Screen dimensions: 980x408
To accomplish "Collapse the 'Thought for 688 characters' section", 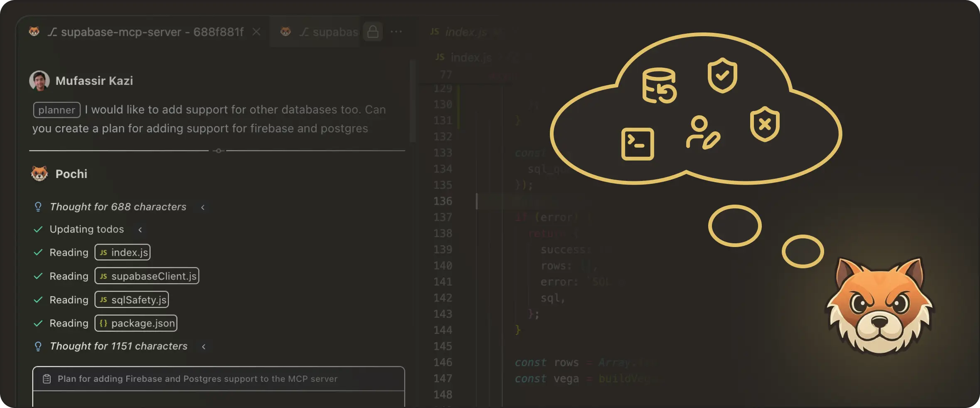I will [203, 207].
